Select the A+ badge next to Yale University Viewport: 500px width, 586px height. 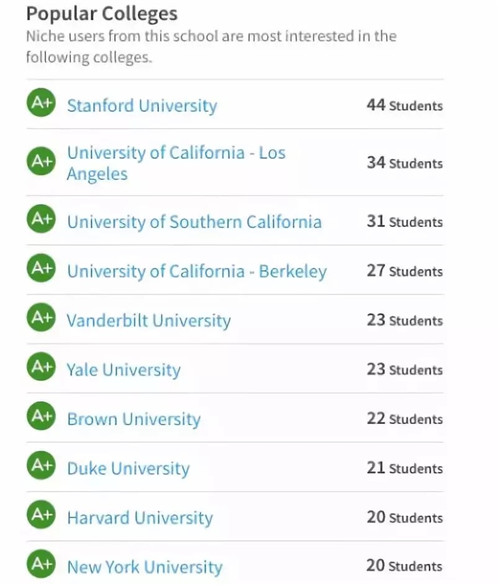point(41,367)
